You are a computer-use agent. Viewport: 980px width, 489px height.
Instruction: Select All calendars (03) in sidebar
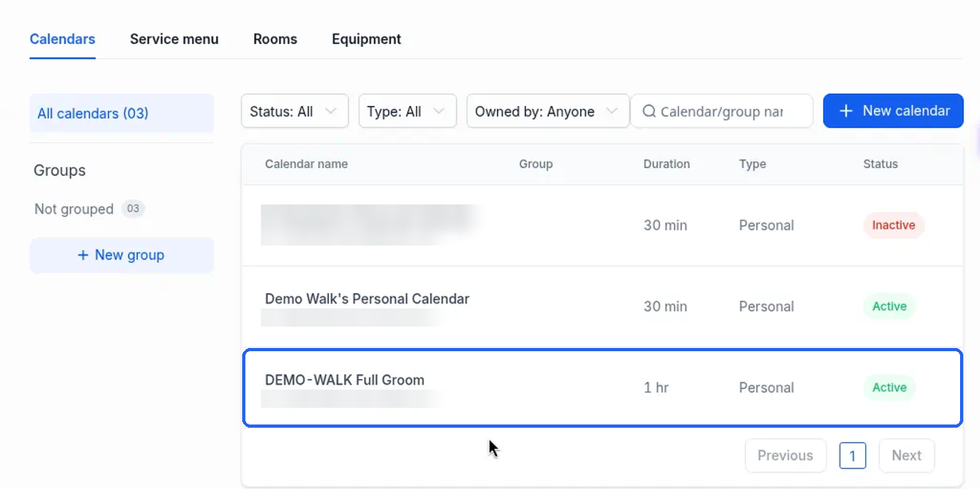[x=122, y=113]
